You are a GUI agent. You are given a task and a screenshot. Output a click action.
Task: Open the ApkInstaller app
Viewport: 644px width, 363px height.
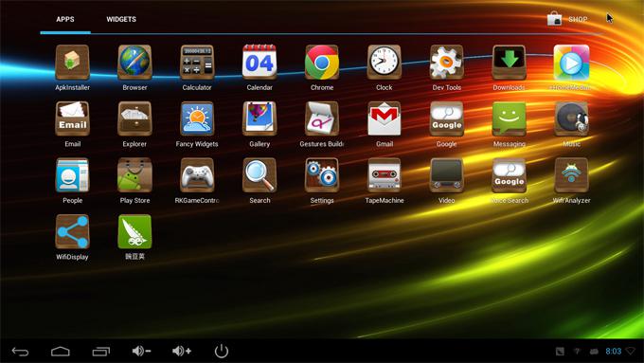click(72, 63)
